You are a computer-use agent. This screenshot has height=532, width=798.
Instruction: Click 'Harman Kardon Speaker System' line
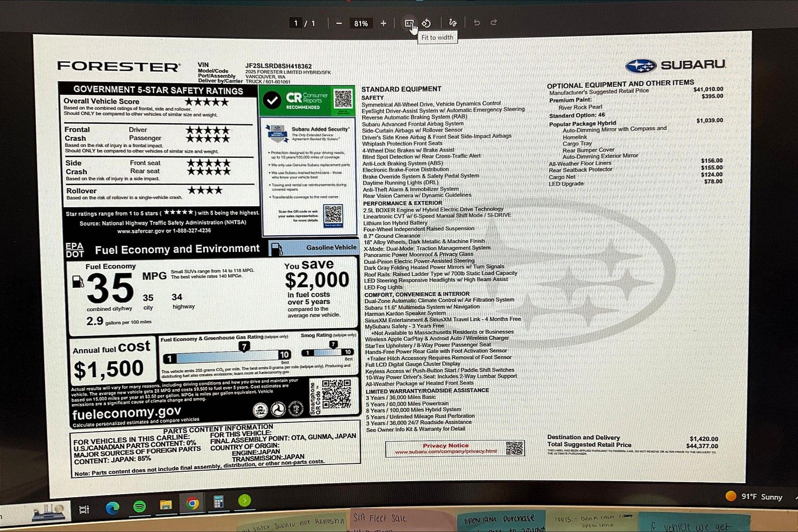click(405, 313)
